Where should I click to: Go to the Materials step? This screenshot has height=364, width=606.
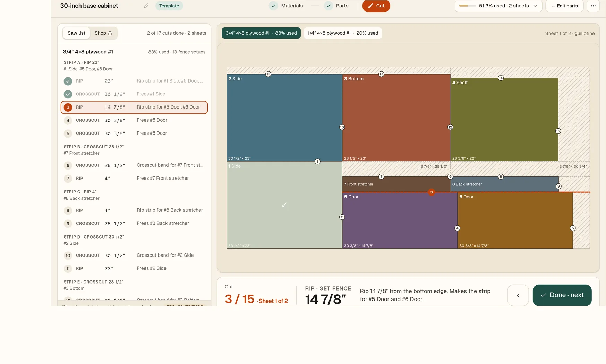click(287, 6)
